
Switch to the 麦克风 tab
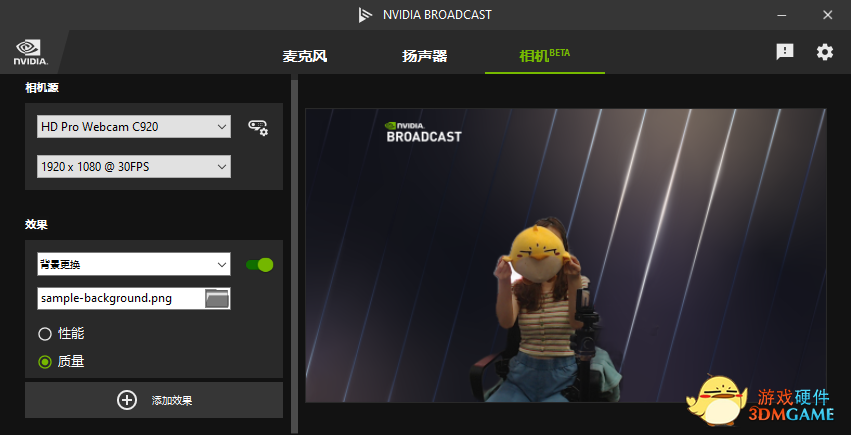click(x=304, y=56)
